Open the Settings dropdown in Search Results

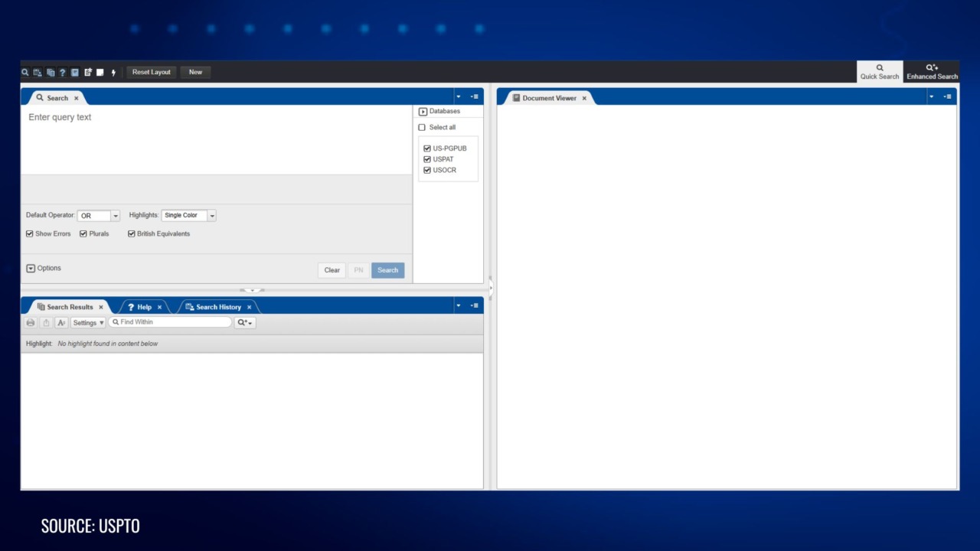(x=88, y=323)
